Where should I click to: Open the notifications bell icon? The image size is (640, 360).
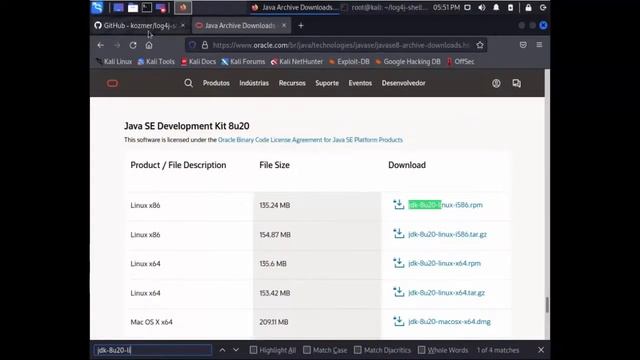click(x=496, y=8)
